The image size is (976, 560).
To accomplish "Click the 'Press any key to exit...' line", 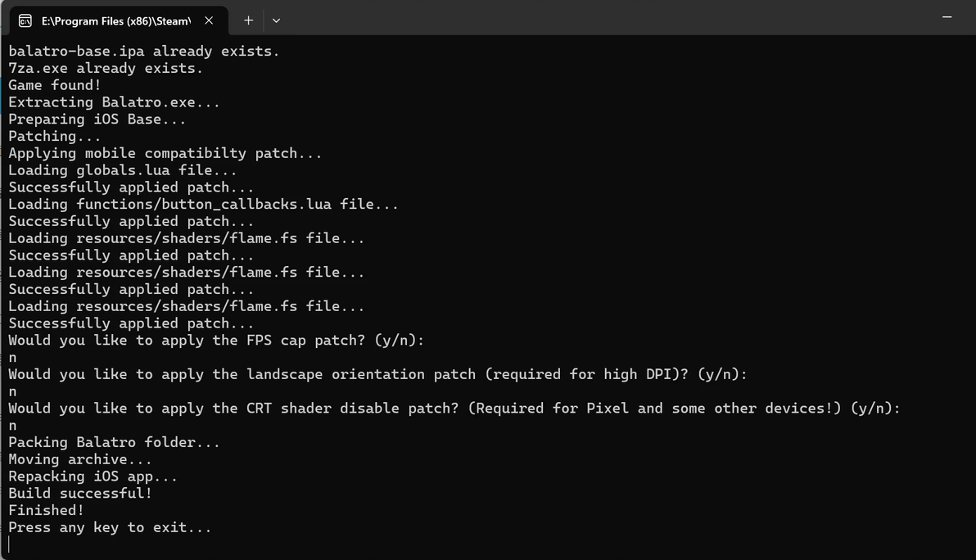I will (x=110, y=527).
